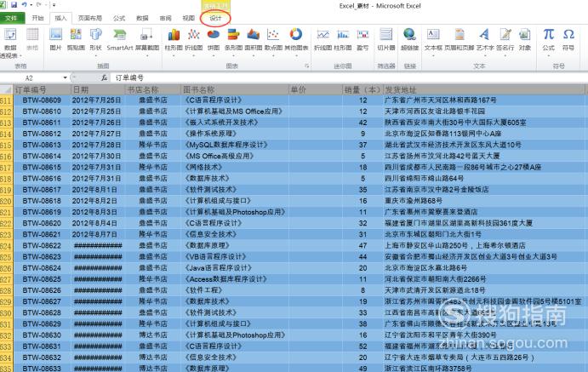This screenshot has height=372, width=588.
Task: Switch to the Data (数据) tab
Action: (142, 18)
